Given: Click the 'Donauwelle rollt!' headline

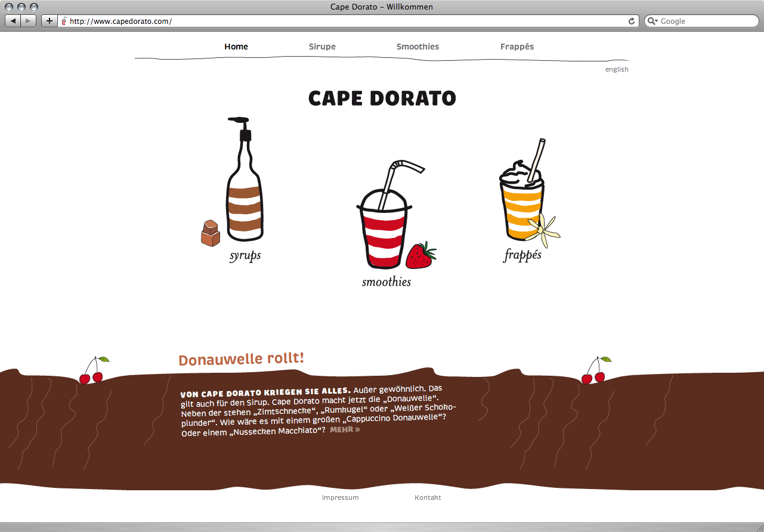Looking at the screenshot, I should 242,359.
